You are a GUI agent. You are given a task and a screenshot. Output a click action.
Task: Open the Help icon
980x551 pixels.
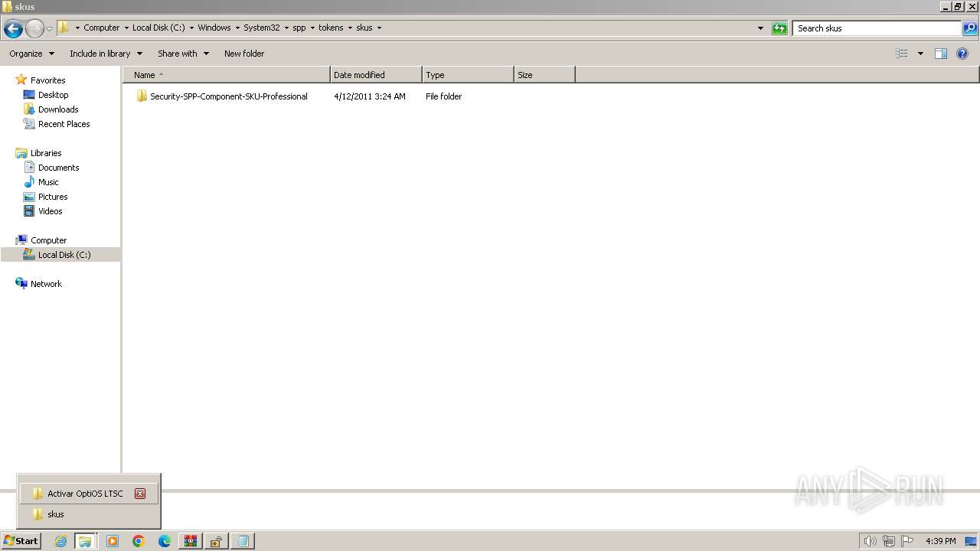(963, 54)
